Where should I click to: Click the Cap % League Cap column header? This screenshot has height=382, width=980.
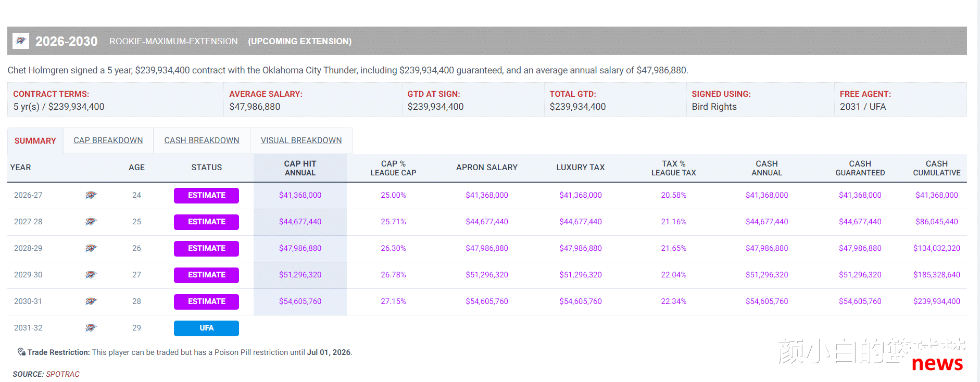click(393, 168)
